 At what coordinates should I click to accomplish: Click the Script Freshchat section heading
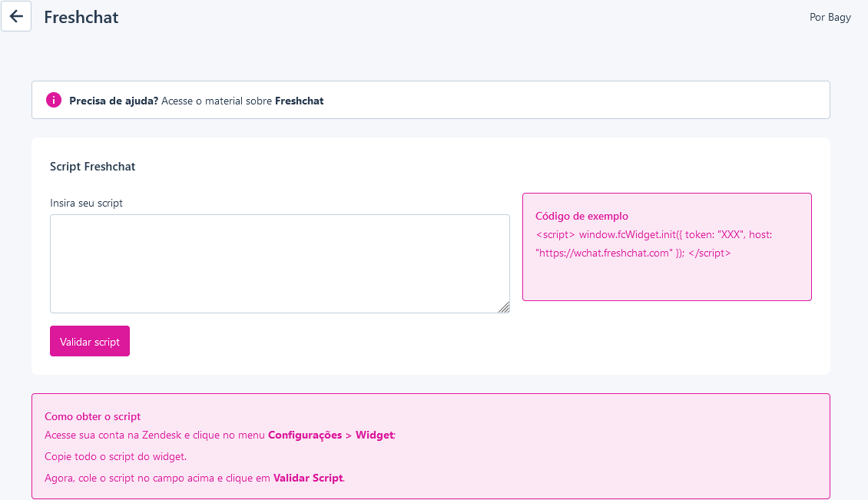[92, 167]
